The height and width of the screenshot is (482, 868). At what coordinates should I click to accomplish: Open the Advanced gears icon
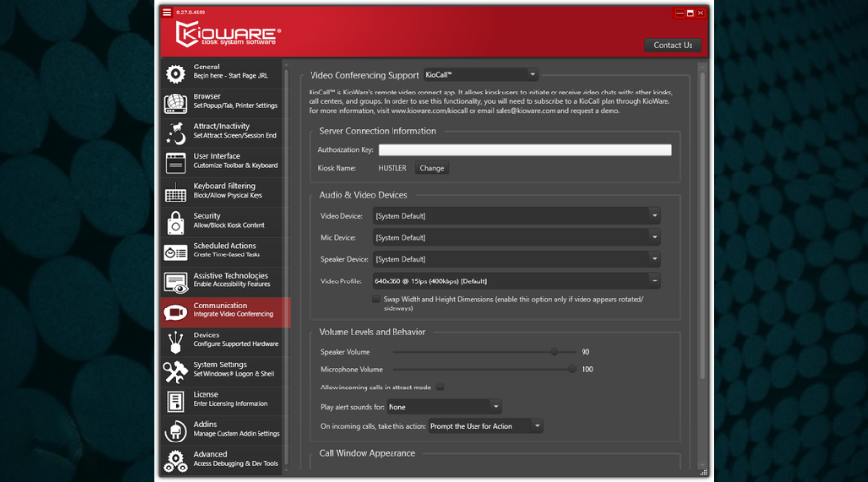(x=176, y=462)
